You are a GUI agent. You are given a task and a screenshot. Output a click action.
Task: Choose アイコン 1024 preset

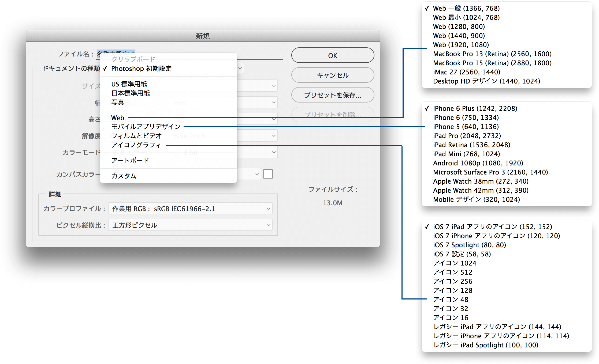507,263
